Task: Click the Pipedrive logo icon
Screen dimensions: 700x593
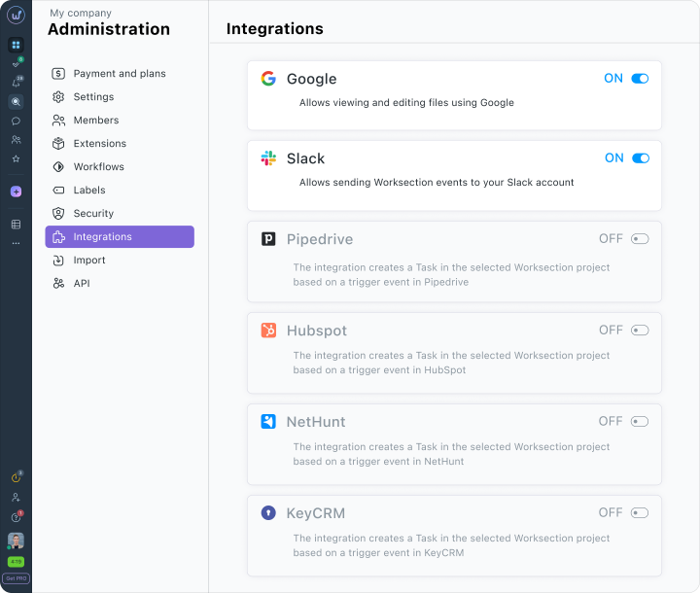Action: coord(268,239)
